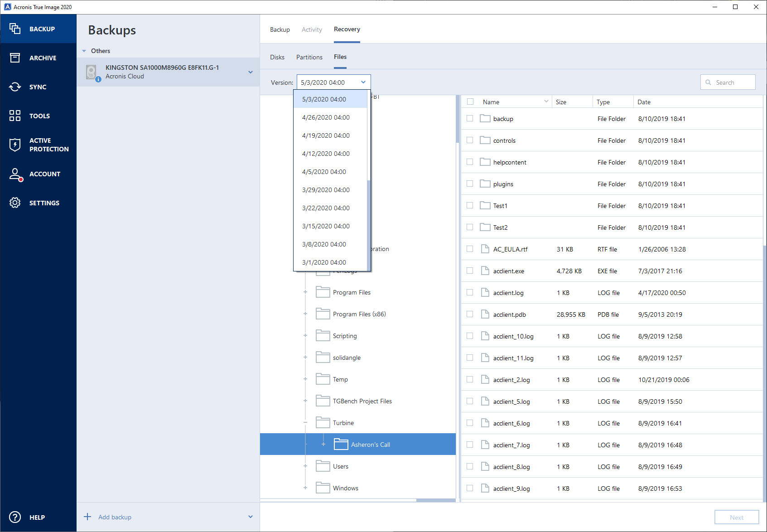Viewport: 767px width, 532px height.
Task: Check the box for AC_EULA.rtf
Action: click(470, 249)
